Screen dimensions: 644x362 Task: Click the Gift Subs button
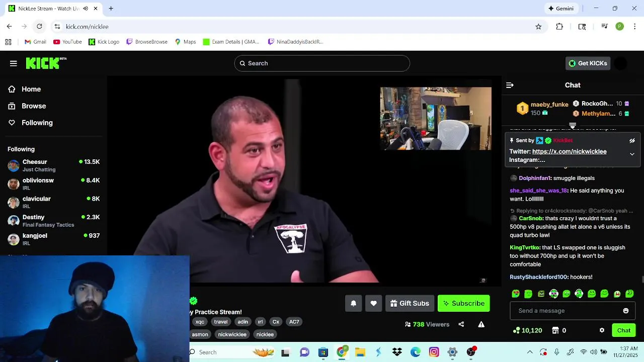point(410,303)
